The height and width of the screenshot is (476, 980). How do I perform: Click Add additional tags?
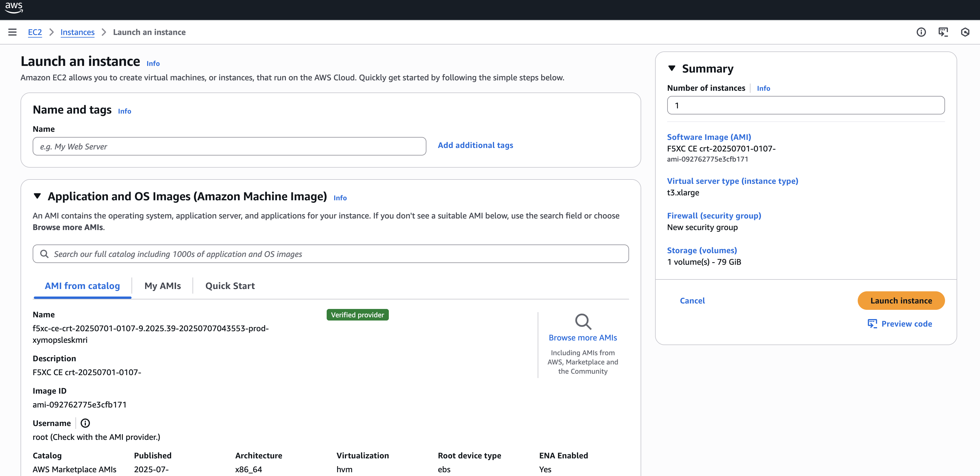[x=475, y=145]
